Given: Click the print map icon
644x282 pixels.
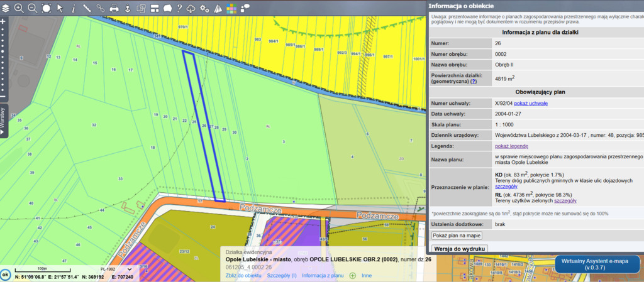Looking at the screenshot, I should (114, 9).
